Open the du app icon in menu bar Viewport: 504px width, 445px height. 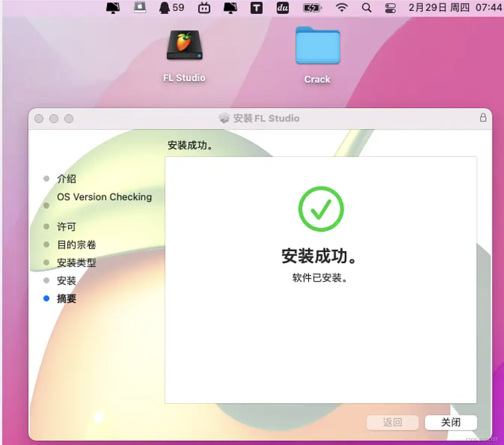282,8
